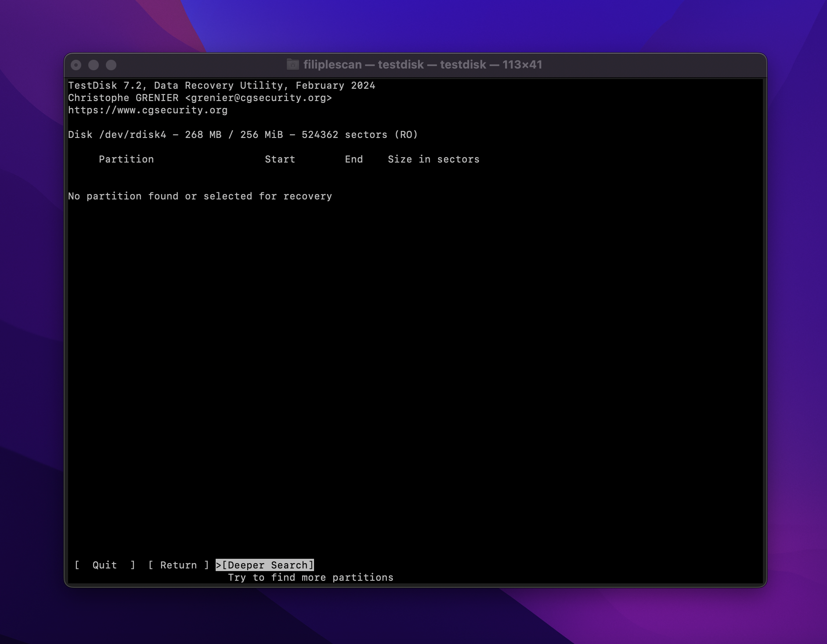Select the Quit menu option

(105, 565)
